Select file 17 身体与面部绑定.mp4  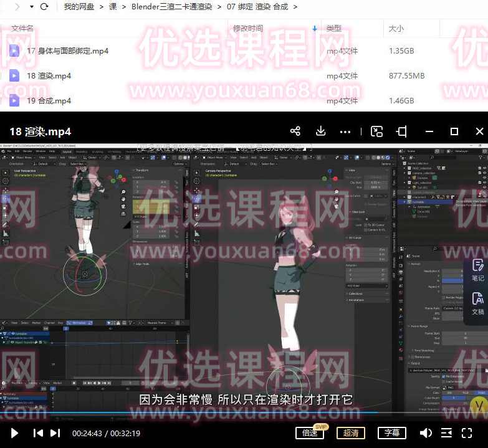pos(67,50)
